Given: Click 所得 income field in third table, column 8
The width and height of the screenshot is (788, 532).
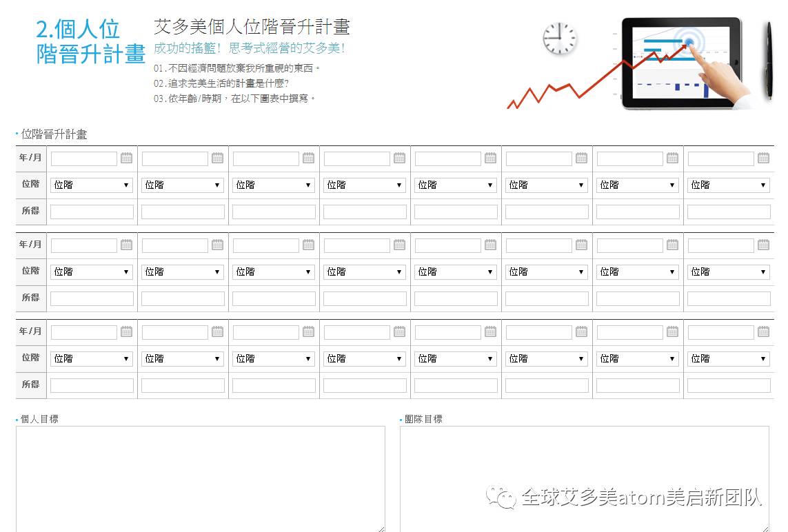Looking at the screenshot, I should point(729,385).
